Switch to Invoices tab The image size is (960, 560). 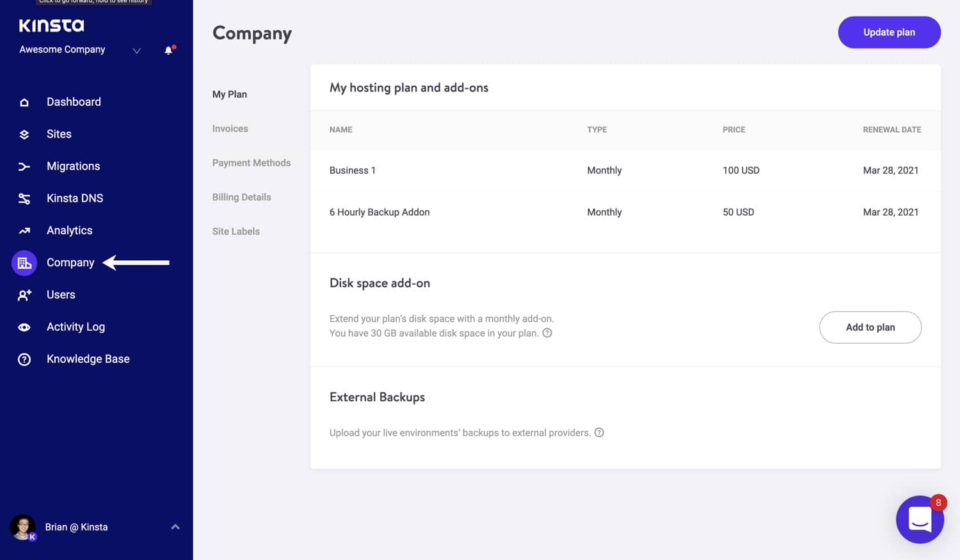coord(230,129)
